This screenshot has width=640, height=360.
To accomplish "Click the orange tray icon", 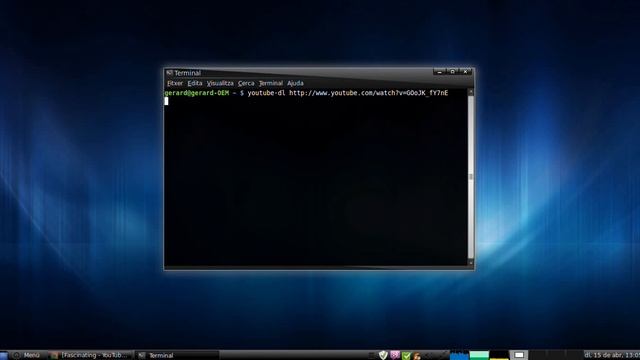I will [417, 356].
